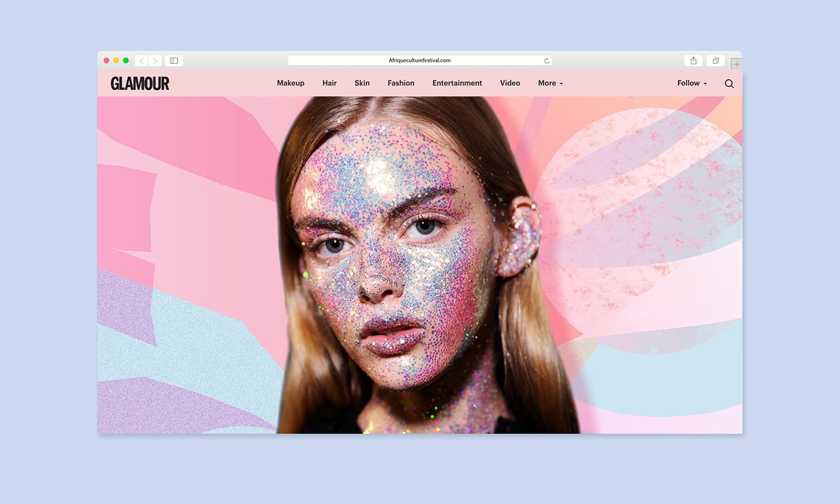Open the Video page link
840x504 pixels.
510,83
